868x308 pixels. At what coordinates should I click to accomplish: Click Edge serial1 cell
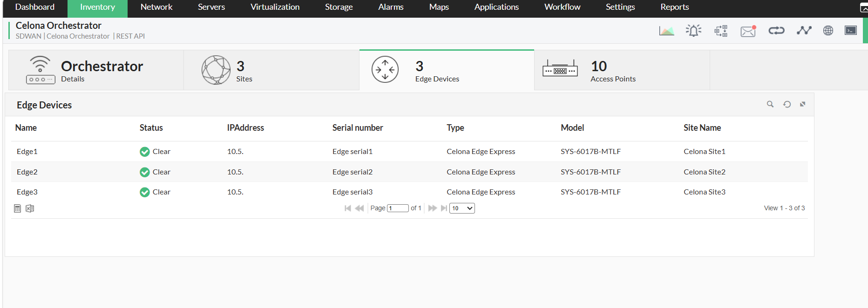[x=353, y=152]
